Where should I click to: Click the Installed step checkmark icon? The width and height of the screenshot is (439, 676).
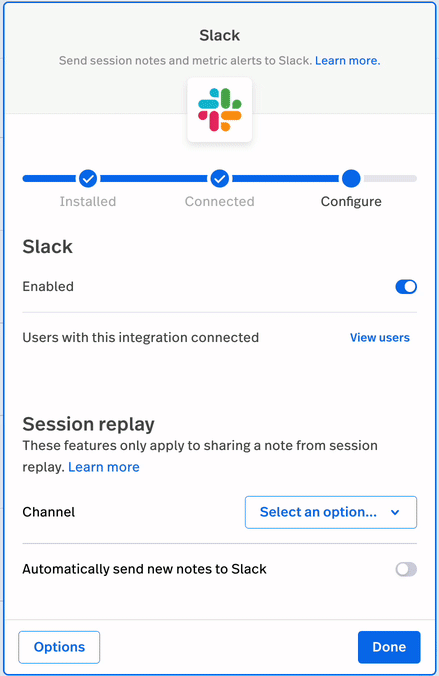(x=88, y=178)
